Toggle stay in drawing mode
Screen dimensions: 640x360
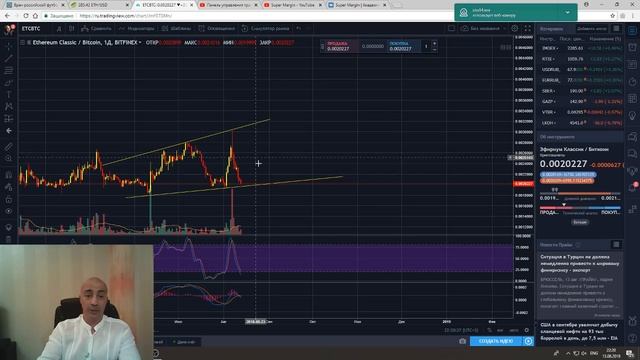click(x=9, y=187)
